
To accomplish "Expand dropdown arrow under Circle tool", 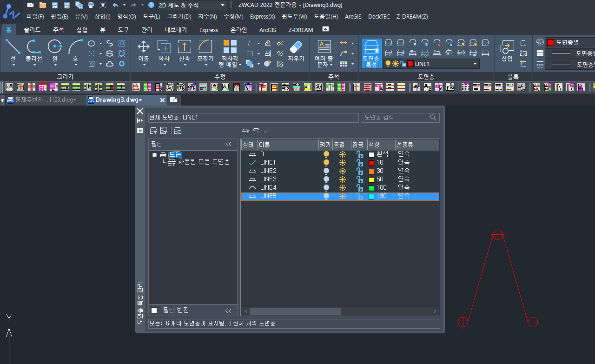I will (x=55, y=65).
